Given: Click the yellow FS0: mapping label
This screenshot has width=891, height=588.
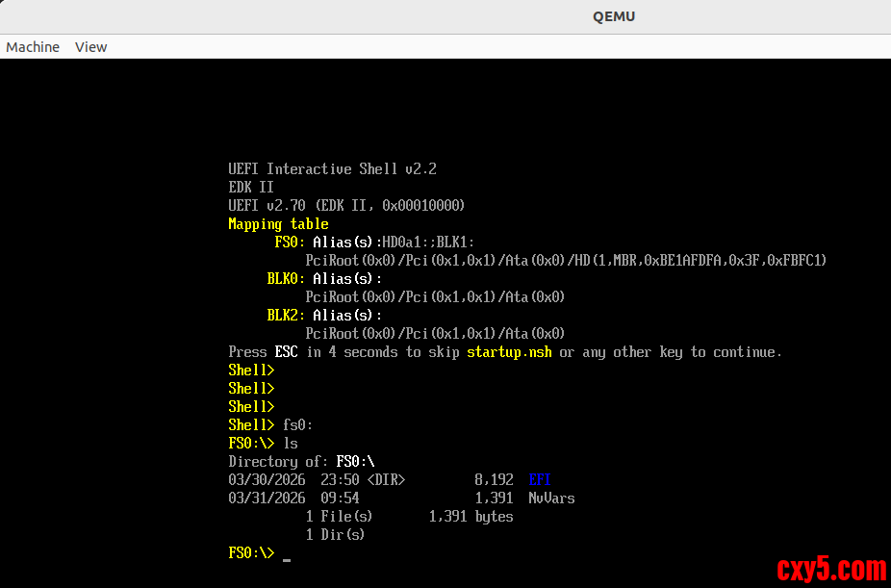Looking at the screenshot, I should [290, 243].
